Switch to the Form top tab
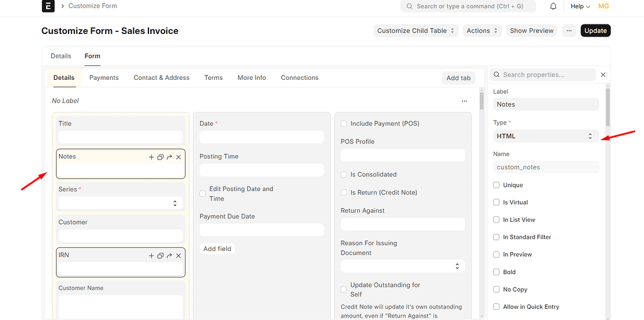Image resolution: width=644 pixels, height=320 pixels. (92, 56)
